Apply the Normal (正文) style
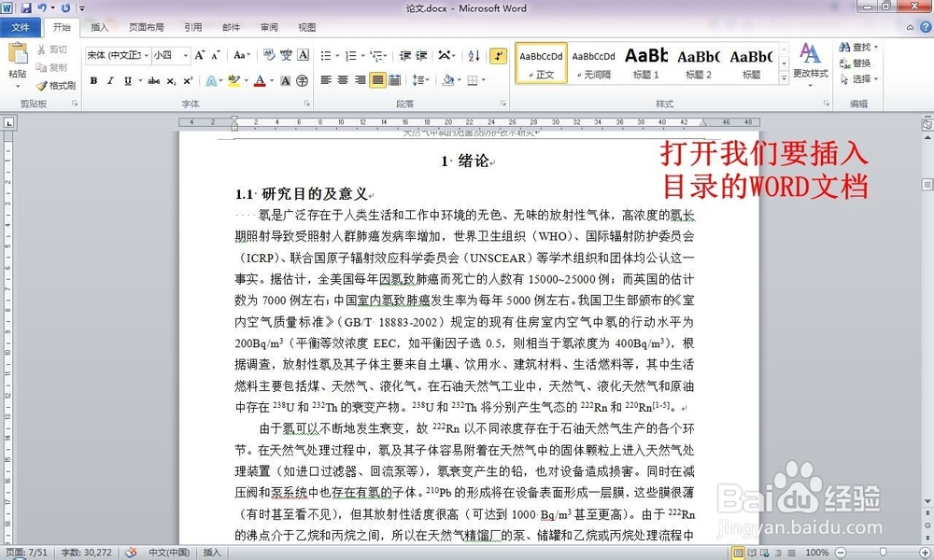The width and height of the screenshot is (934, 560). click(541, 63)
